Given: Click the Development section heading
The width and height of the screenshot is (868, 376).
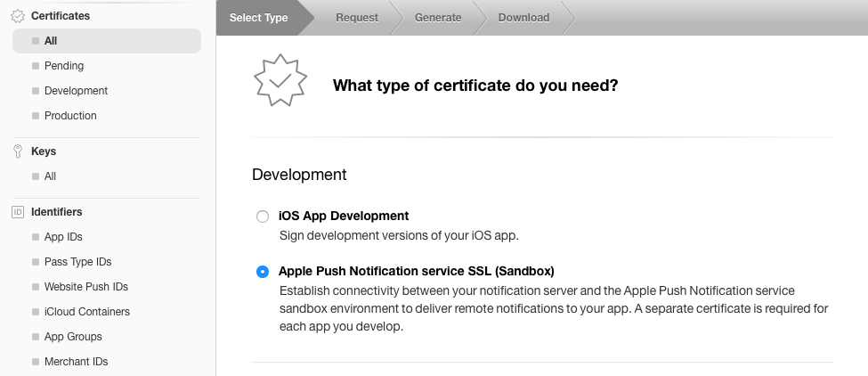Looking at the screenshot, I should click(299, 175).
